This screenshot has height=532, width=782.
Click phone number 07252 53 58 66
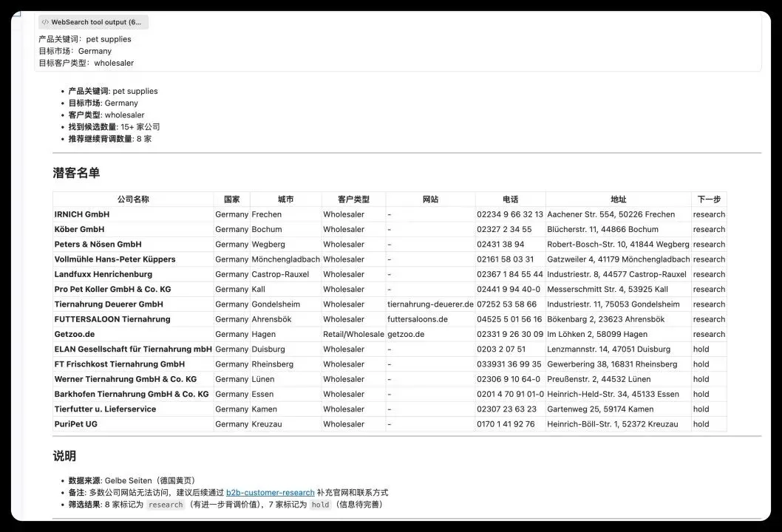pos(507,304)
